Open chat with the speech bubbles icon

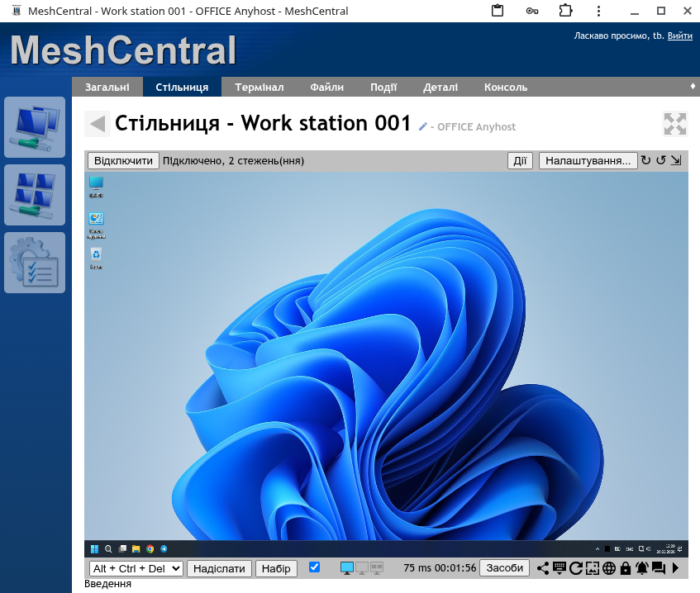click(659, 568)
